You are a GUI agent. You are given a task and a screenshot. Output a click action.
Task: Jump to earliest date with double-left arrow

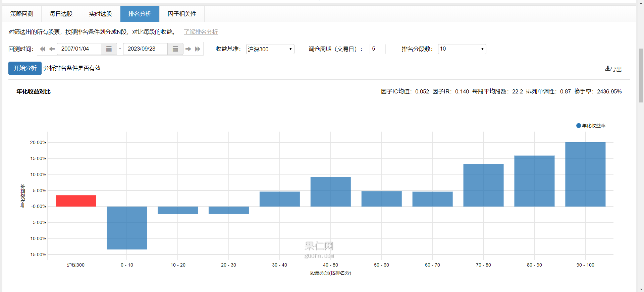[43, 49]
